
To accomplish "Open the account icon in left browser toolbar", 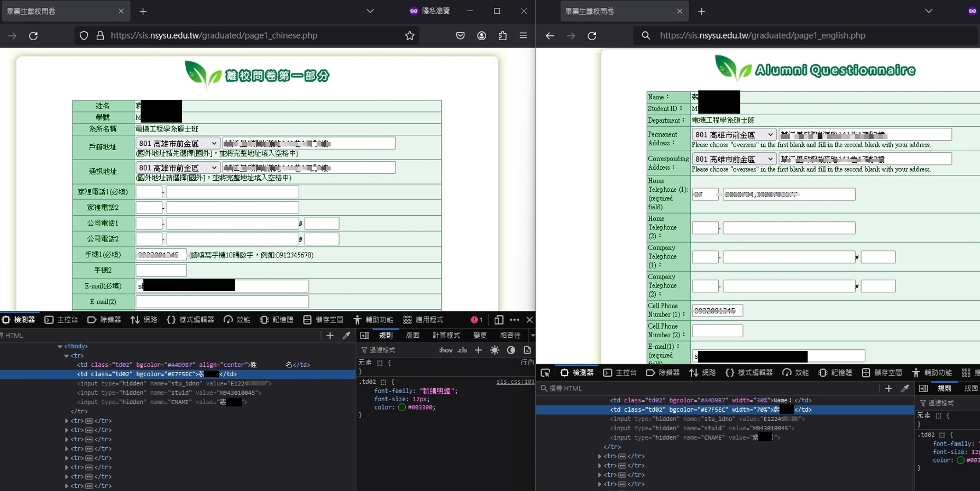I will pos(481,35).
